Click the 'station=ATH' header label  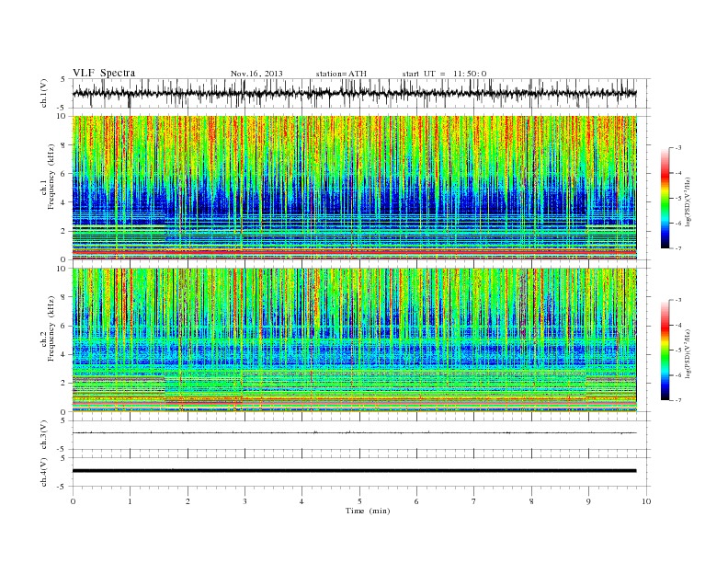click(x=341, y=74)
